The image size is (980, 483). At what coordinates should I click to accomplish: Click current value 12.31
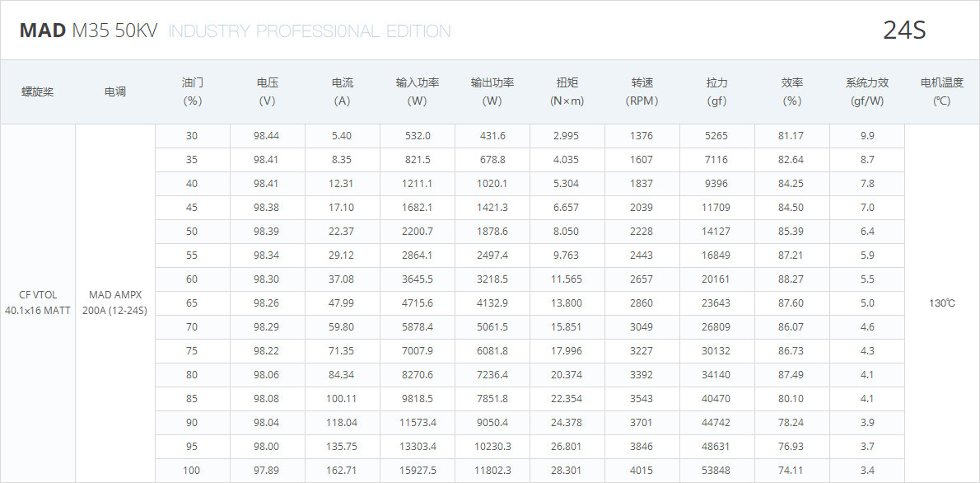coord(342,183)
